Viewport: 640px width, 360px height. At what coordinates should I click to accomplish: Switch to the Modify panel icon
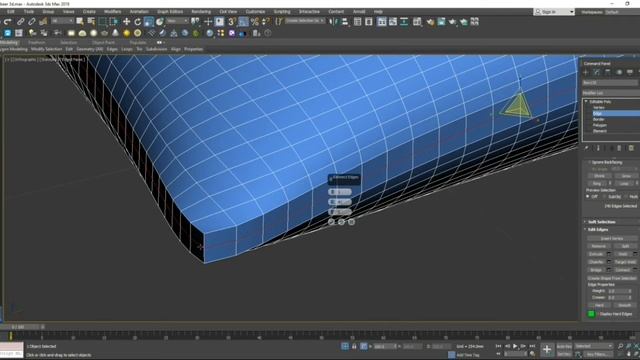point(597,72)
